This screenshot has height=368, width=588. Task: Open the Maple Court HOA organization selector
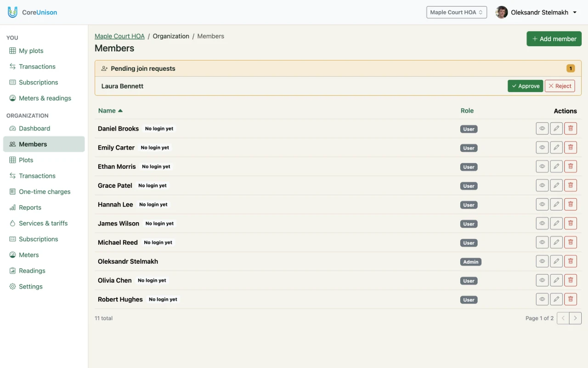click(x=457, y=12)
